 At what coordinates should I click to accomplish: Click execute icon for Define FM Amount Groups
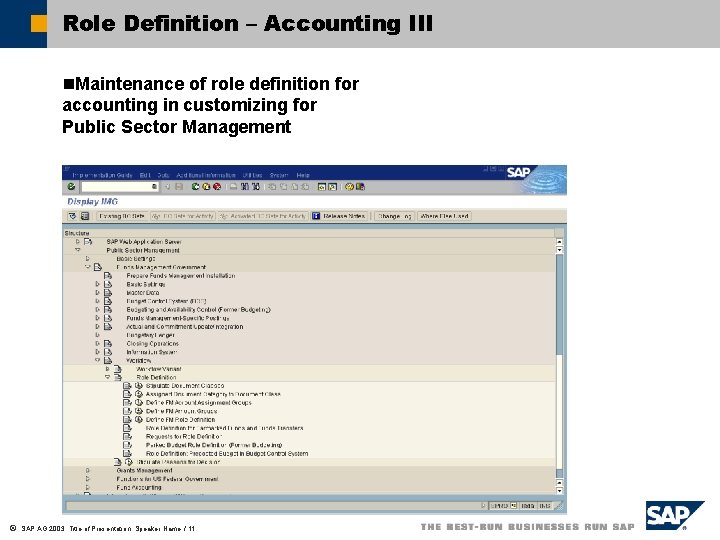pos(139,411)
